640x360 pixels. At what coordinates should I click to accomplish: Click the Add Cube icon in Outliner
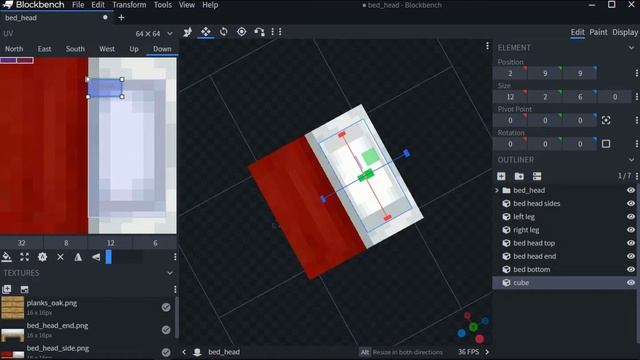(501, 176)
